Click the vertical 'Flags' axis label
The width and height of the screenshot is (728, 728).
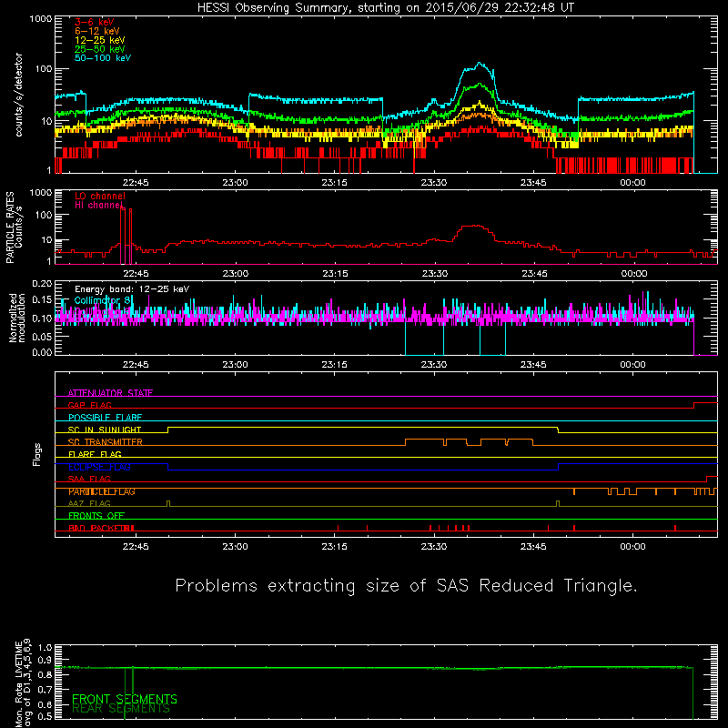point(36,454)
